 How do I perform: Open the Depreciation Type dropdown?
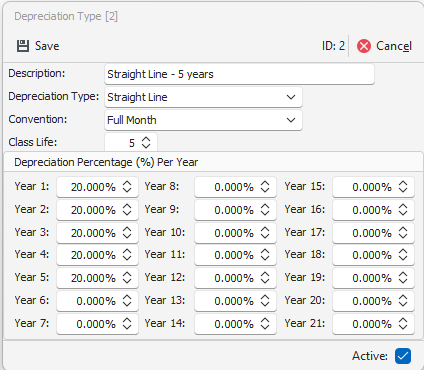[203, 97]
